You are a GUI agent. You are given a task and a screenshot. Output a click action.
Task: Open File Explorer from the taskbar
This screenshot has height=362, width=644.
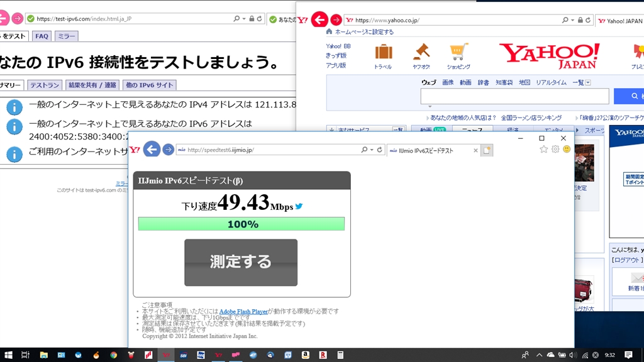click(43, 355)
